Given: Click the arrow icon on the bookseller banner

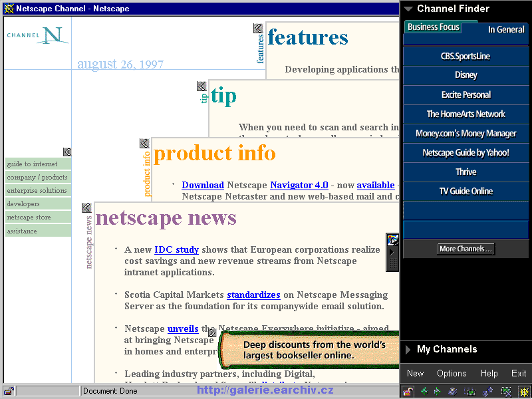Looking at the screenshot, I should coord(212,332).
